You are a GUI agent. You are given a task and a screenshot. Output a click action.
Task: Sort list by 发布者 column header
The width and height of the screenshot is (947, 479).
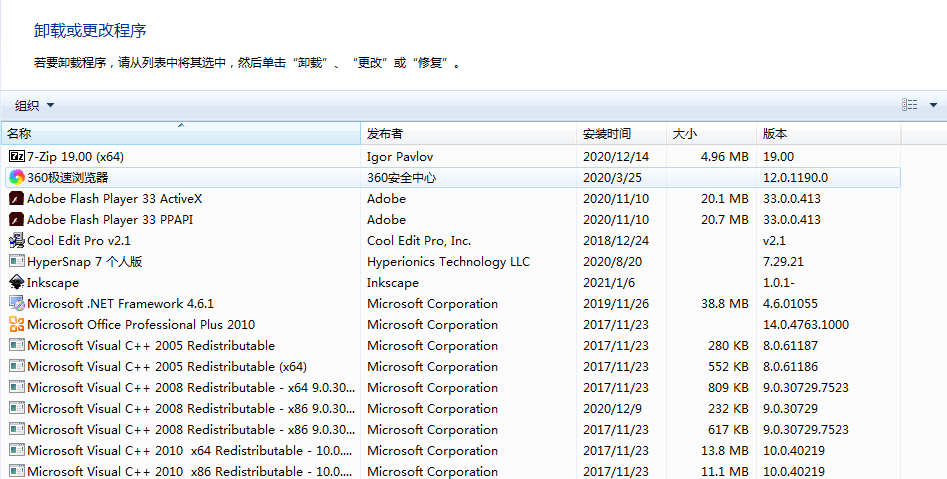point(469,133)
